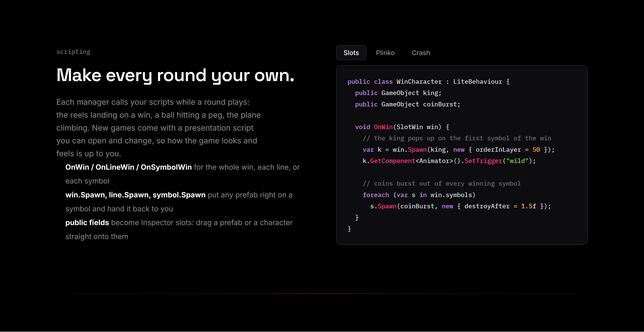Click the 'scripting' section label
644x332 pixels.
(x=73, y=52)
